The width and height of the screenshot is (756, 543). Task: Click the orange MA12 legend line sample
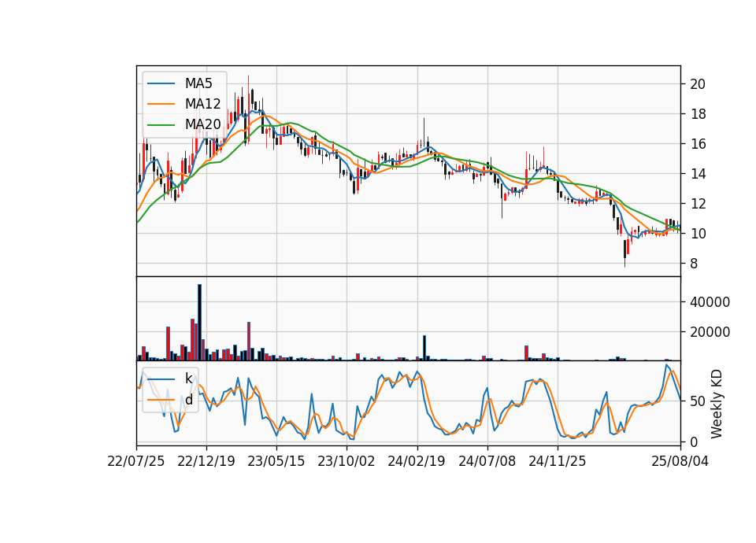[x=161, y=104]
